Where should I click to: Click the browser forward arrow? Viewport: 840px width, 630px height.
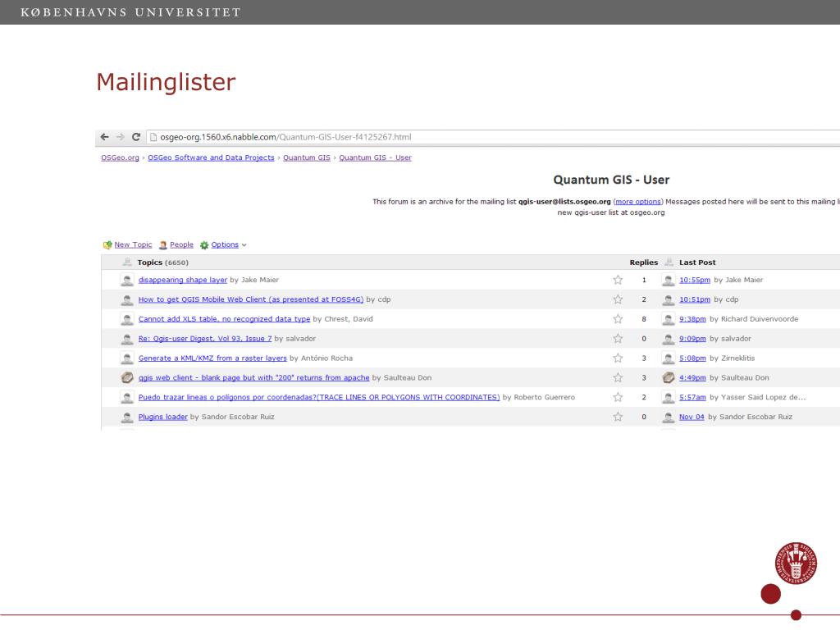tap(120, 137)
